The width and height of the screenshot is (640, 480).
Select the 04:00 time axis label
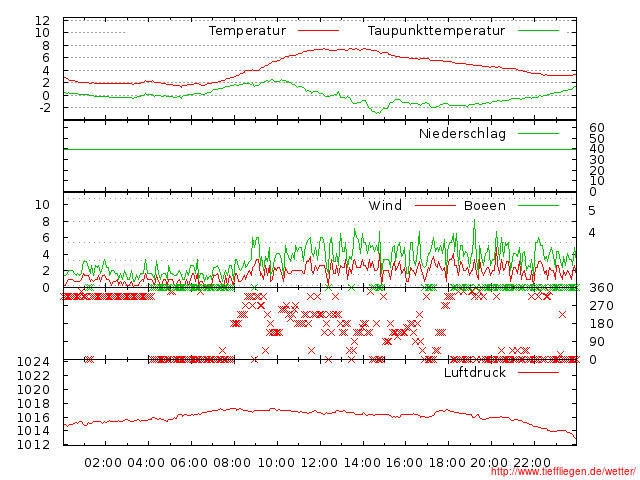(146, 463)
